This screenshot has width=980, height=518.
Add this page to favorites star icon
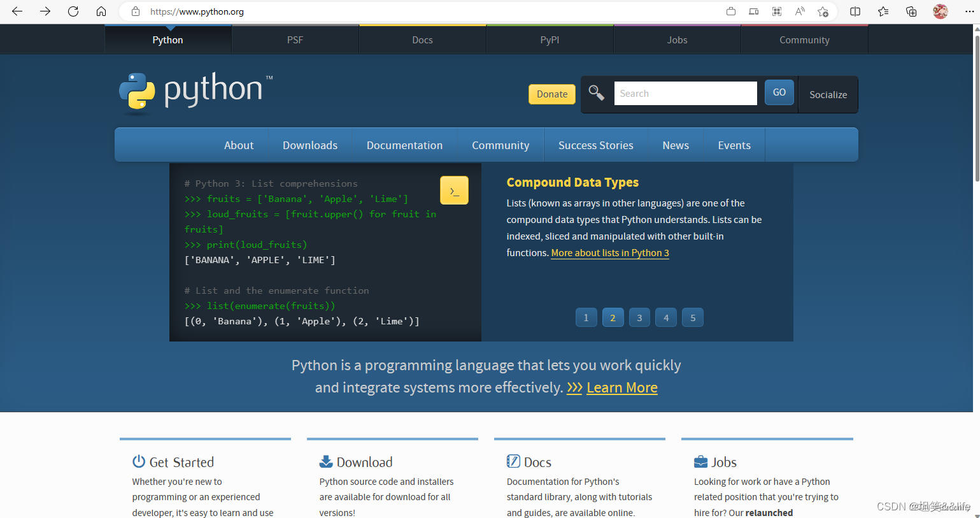click(823, 11)
